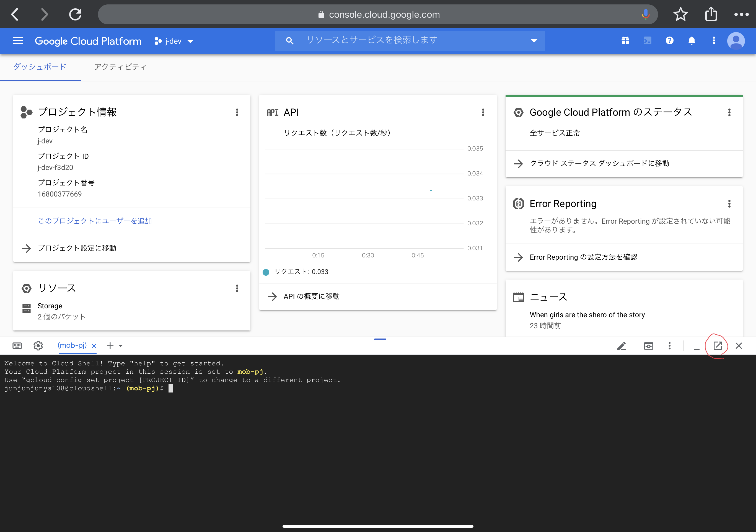
Task: Tap the voice search microphone icon
Action: 645,14
